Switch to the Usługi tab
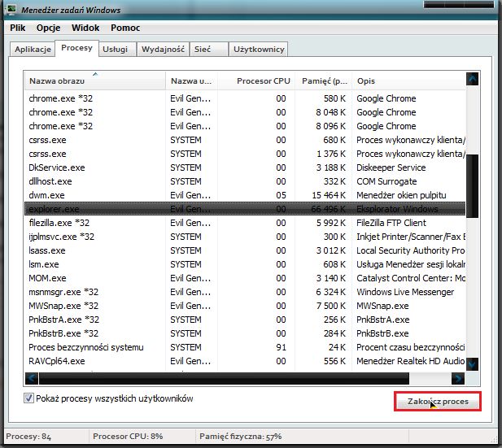The height and width of the screenshot is (448, 502). point(116,50)
